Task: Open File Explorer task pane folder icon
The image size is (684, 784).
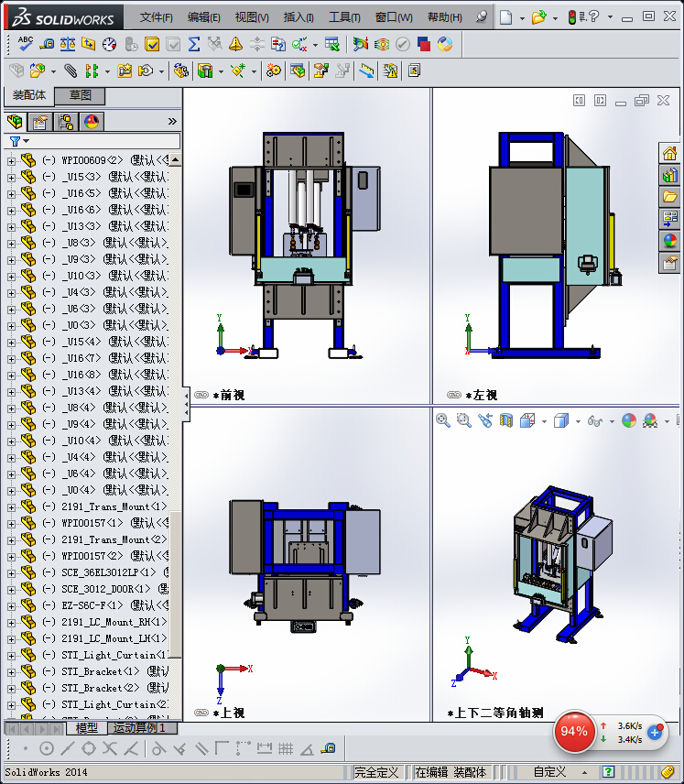Action: click(x=670, y=197)
